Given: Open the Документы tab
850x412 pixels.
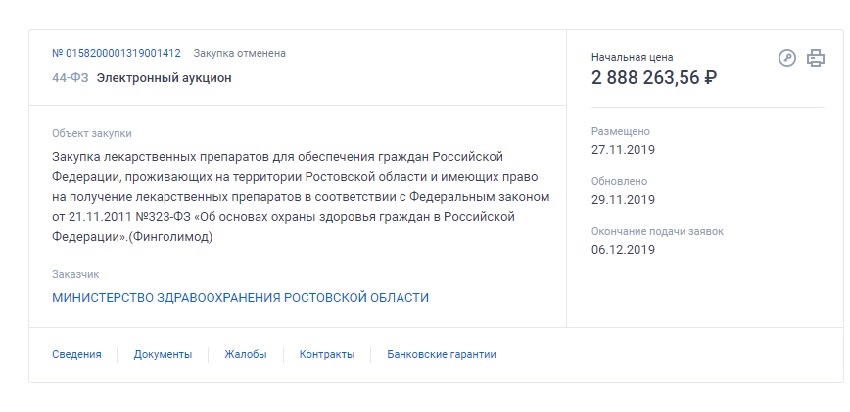Looking at the screenshot, I should [x=162, y=354].
